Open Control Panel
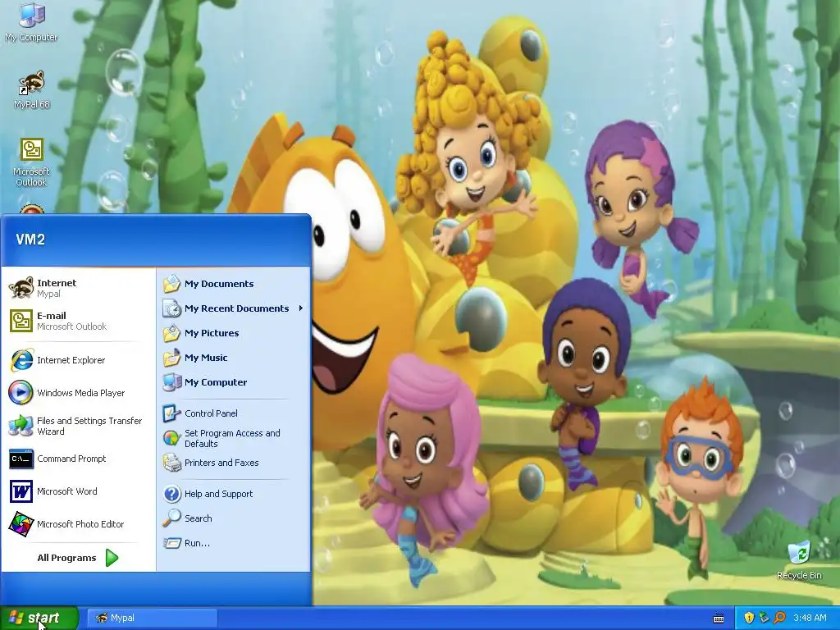The height and width of the screenshot is (630, 840). click(x=234, y=413)
